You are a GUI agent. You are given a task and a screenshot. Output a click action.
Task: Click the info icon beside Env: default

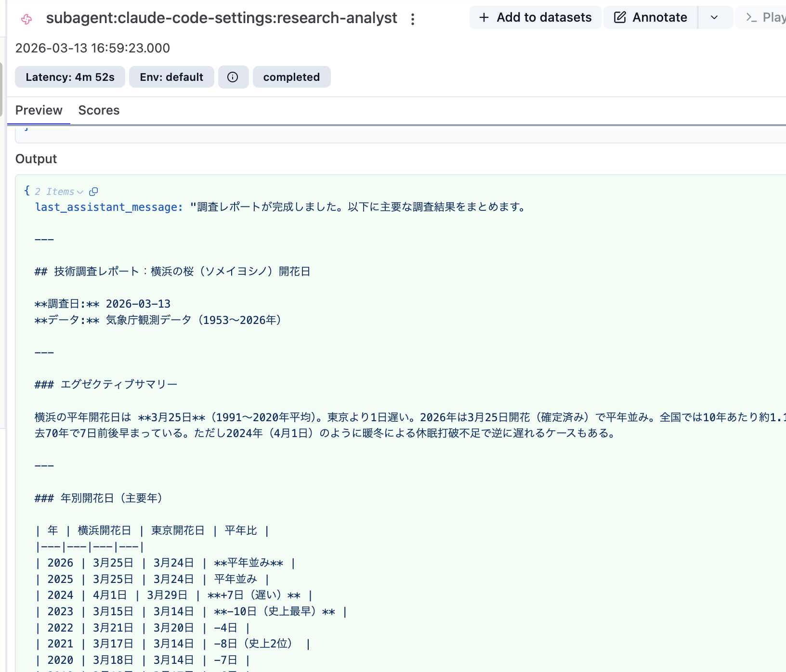click(233, 77)
